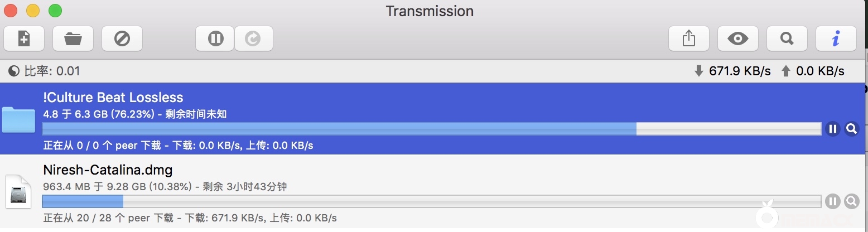This screenshot has width=868, height=232.
Task: Click the !Culture Beat Lossless folder icon
Action: (18, 119)
